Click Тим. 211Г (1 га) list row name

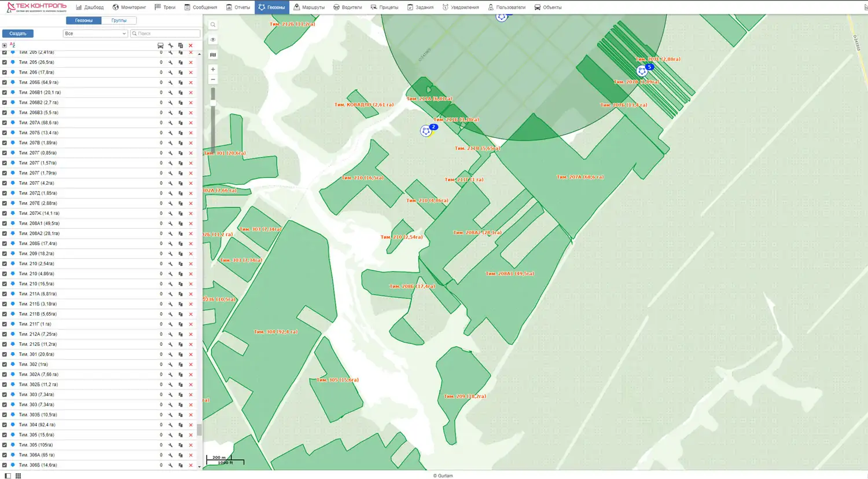point(35,324)
